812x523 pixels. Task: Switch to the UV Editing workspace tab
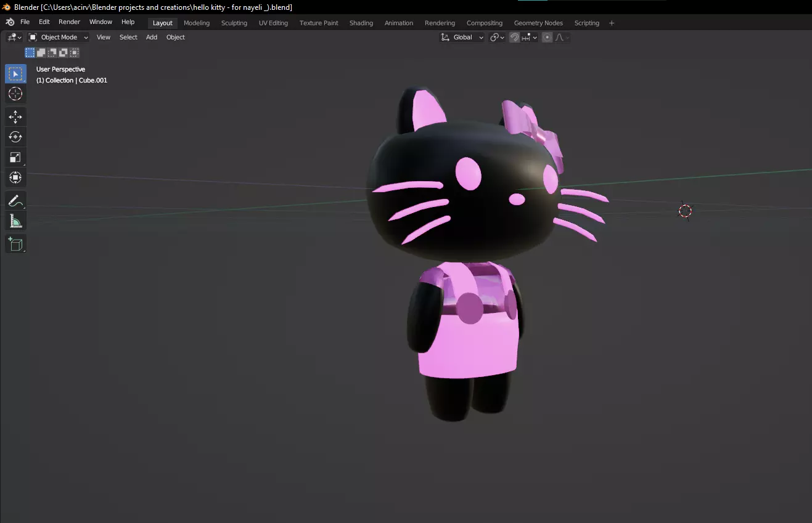point(273,23)
